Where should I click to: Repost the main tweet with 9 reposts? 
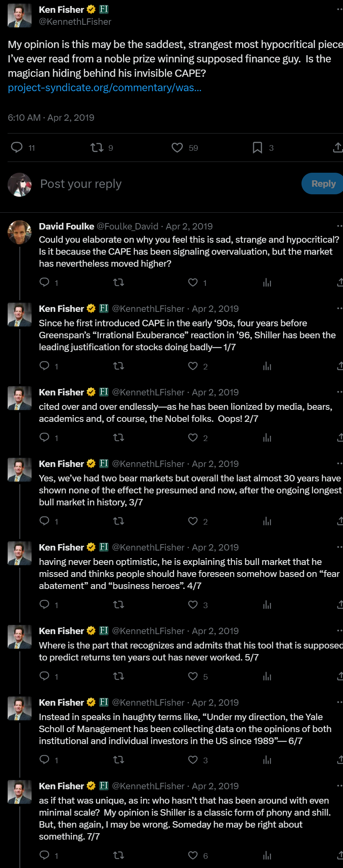(x=97, y=148)
